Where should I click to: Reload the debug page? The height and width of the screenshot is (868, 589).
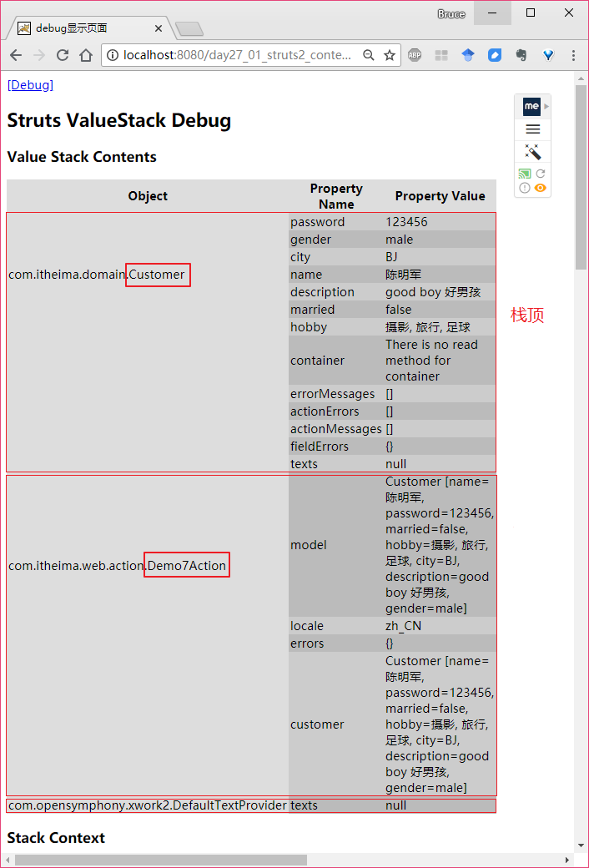(x=63, y=55)
